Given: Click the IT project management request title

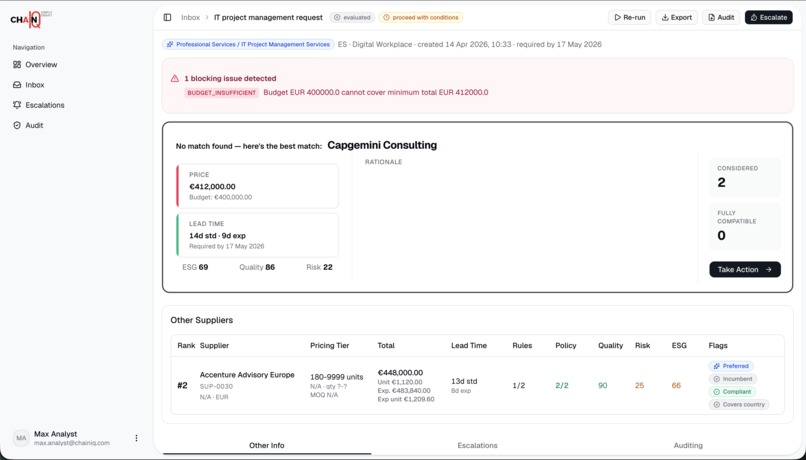Looking at the screenshot, I should (268, 17).
